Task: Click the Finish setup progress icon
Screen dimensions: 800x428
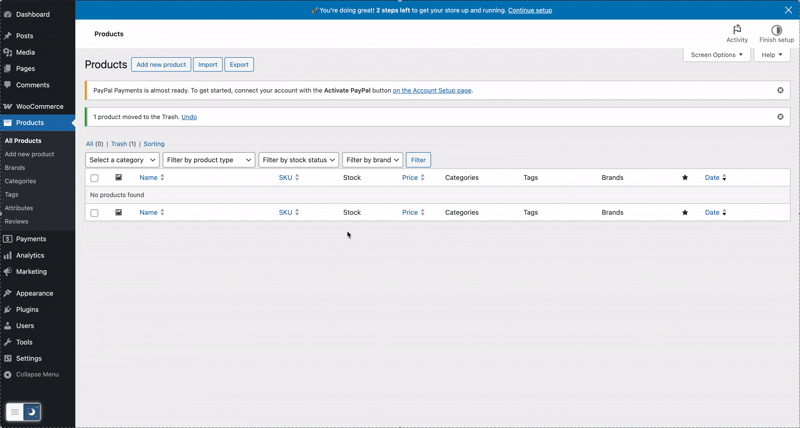Action: click(776, 30)
